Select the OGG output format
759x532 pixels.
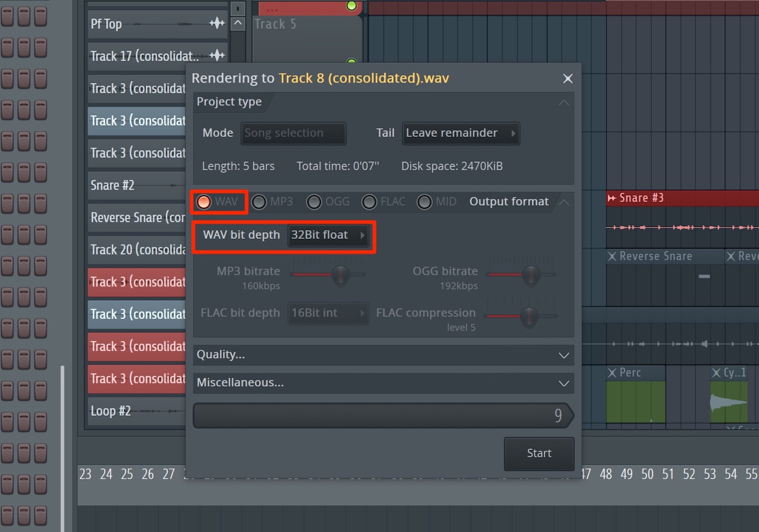coord(314,202)
